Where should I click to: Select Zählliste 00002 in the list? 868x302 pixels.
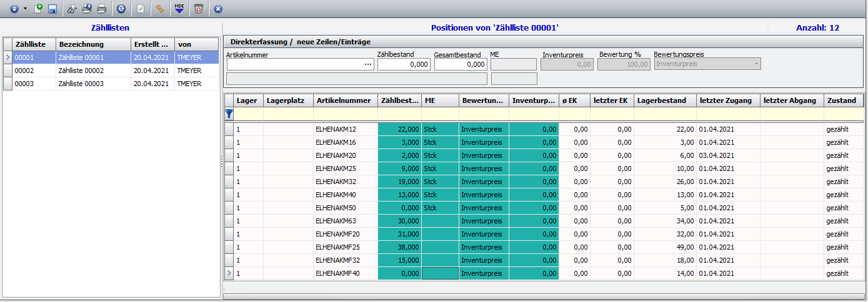click(81, 71)
